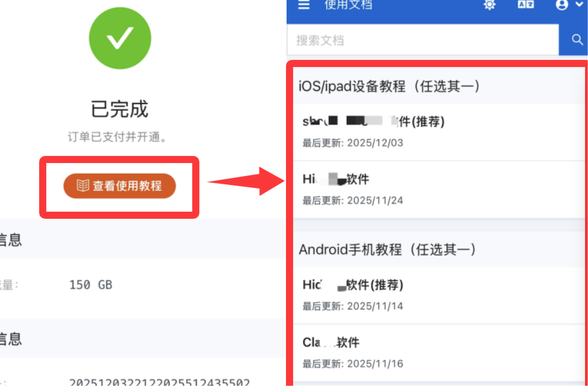Screen dimensions: 588x386
Task: Open the user account avatar icon
Action: pyautogui.click(x=562, y=4)
